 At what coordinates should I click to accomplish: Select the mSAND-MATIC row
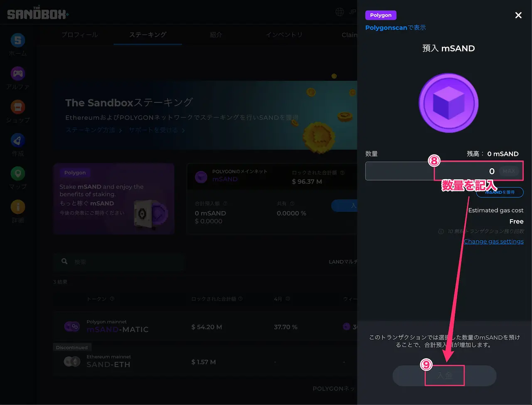pyautogui.click(x=205, y=327)
